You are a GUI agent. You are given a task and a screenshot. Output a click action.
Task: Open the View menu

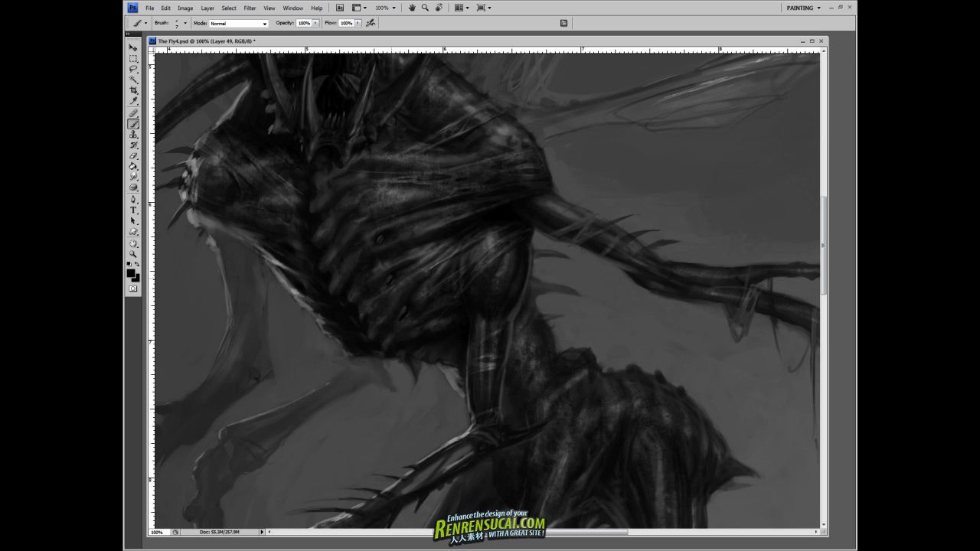click(x=269, y=8)
